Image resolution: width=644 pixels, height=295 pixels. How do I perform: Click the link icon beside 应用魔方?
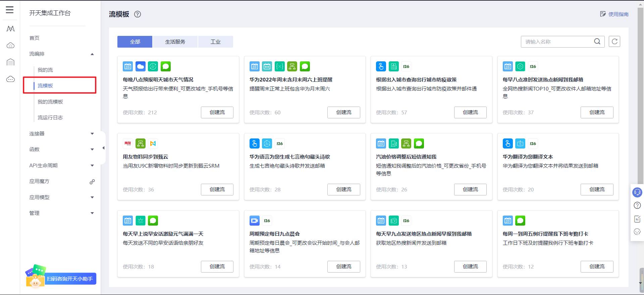92,182
